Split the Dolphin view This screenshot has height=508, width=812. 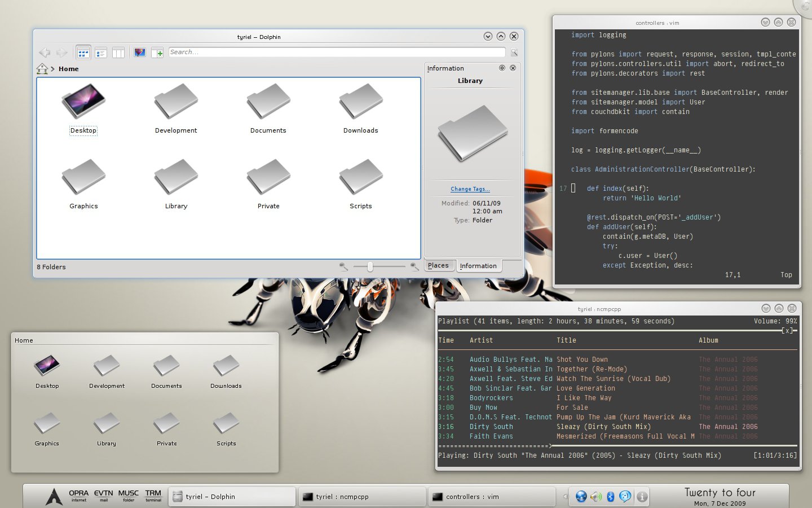(157, 52)
